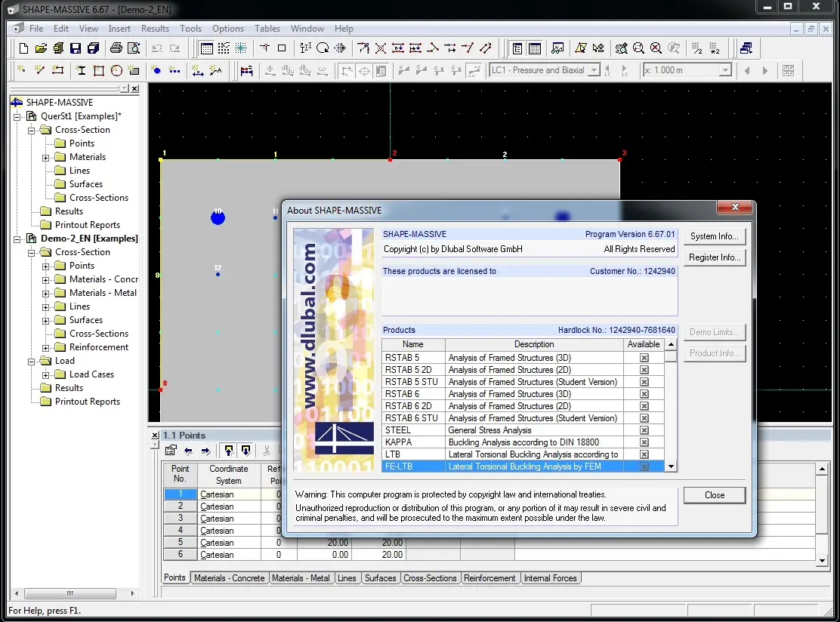Open the Results menu

point(155,29)
